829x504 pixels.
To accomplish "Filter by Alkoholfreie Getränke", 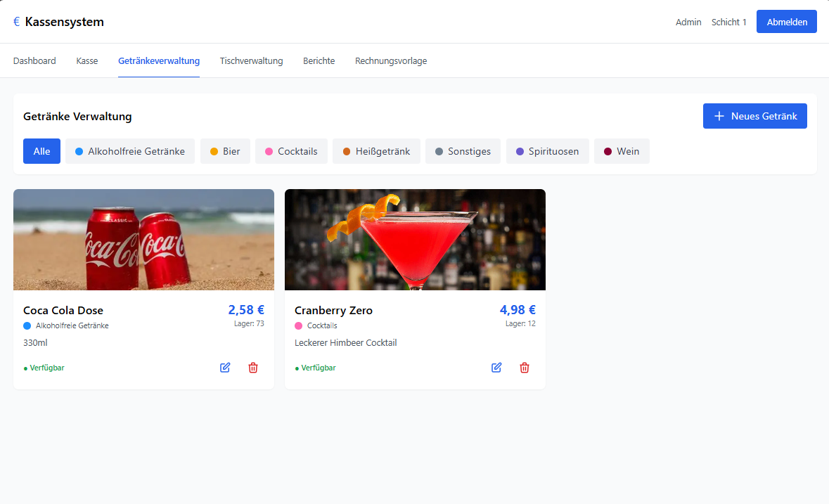I will (x=130, y=151).
